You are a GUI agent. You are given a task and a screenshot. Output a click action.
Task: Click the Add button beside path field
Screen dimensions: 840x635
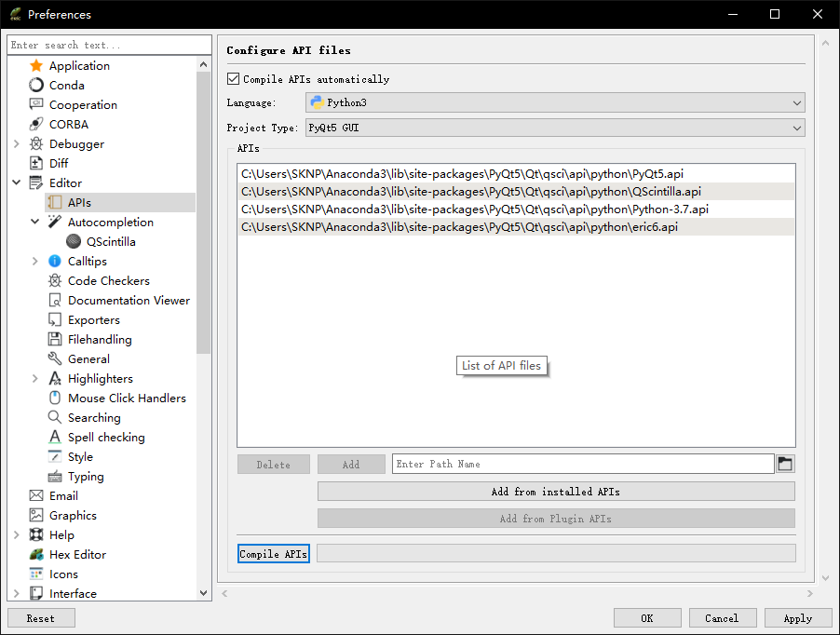[351, 465]
